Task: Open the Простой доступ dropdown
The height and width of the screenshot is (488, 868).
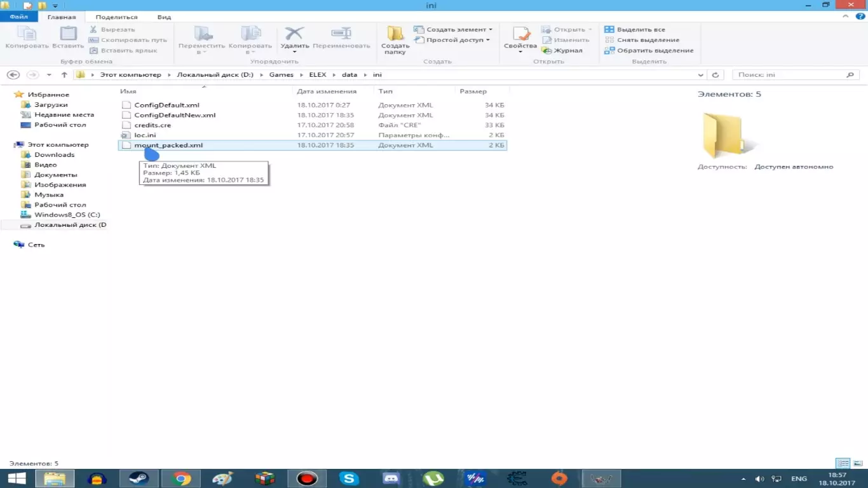Action: [452, 40]
